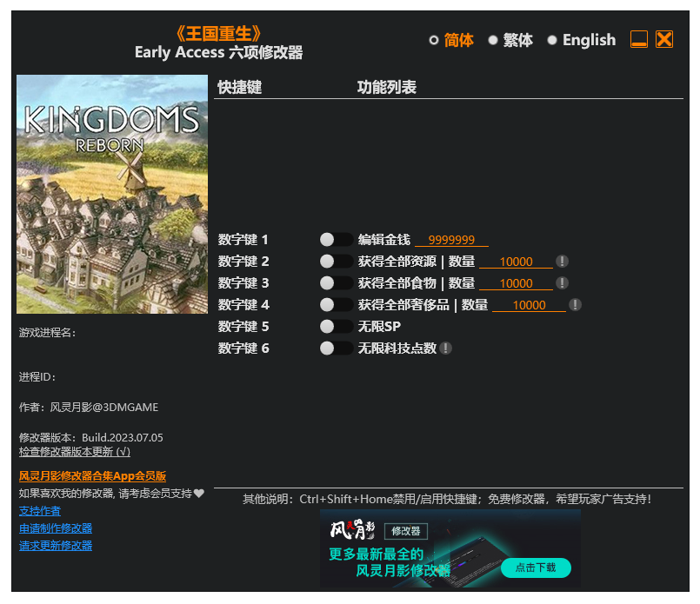This screenshot has width=700, height=604.
Task: Click info icon next to 获得全部资源 quantity
Action: pos(562,262)
